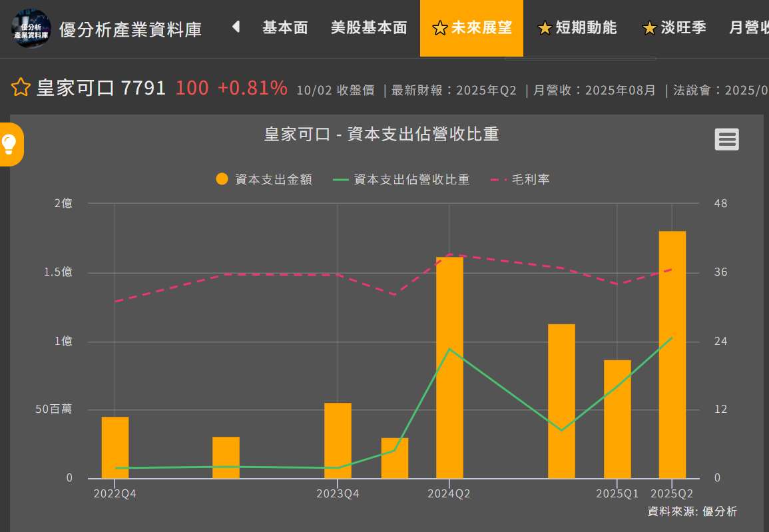This screenshot has width=769, height=532.
Task: Click the 資料來源: 優分析 credit text
Action: (x=692, y=511)
